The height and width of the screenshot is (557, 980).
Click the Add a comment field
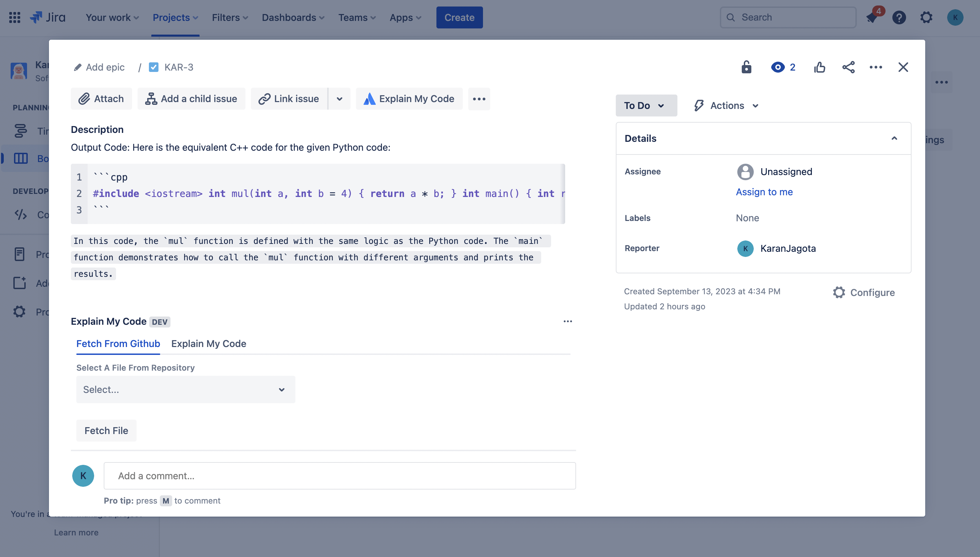(340, 476)
